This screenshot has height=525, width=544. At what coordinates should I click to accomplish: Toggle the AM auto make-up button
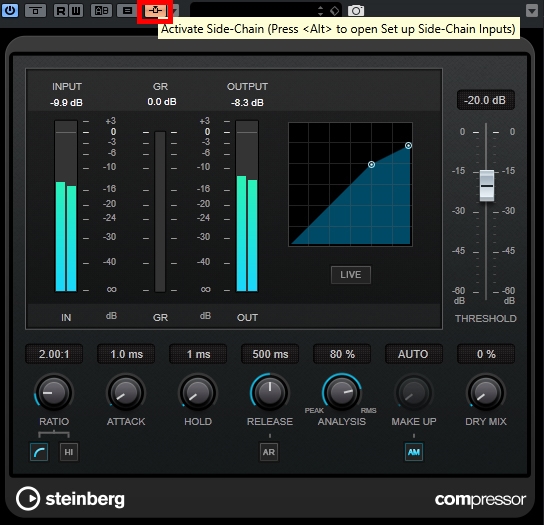point(414,452)
